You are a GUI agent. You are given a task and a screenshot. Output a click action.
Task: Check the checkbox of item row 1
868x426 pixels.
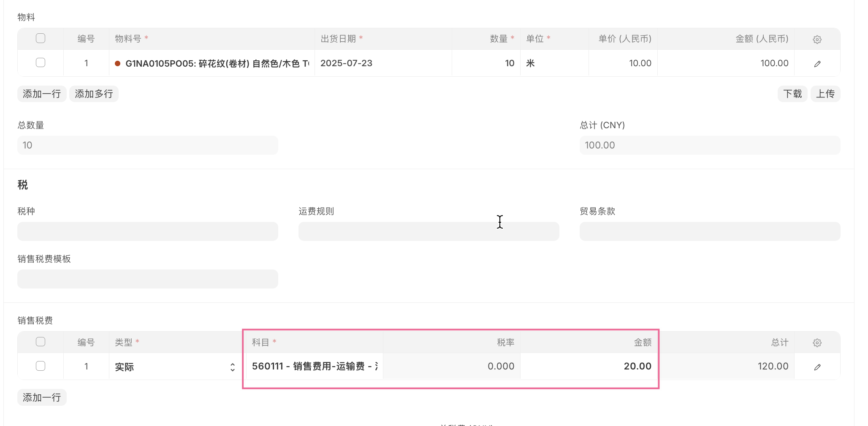pos(40,62)
